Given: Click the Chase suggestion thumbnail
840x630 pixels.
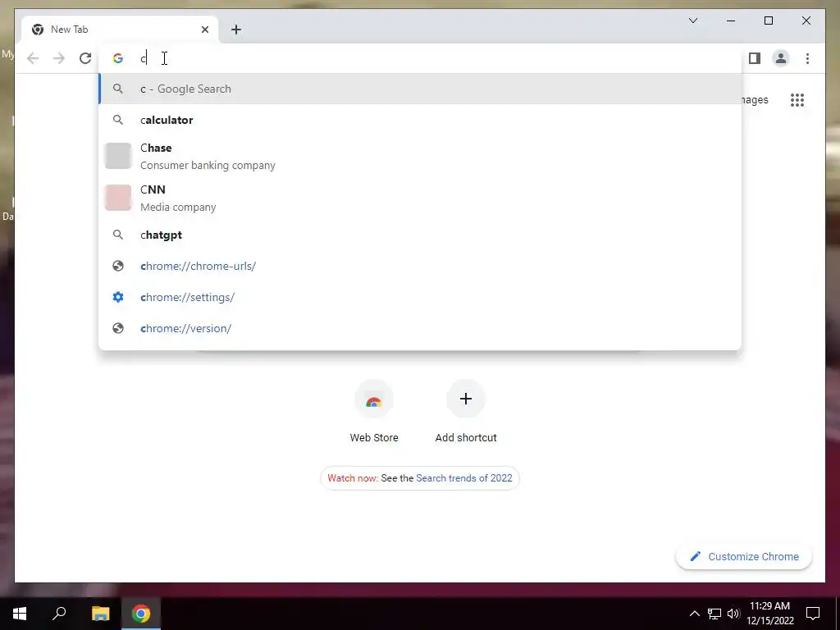Looking at the screenshot, I should tap(118, 156).
